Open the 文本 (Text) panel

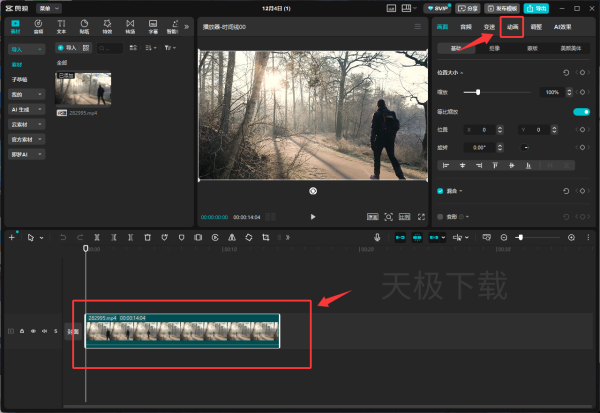(x=61, y=26)
